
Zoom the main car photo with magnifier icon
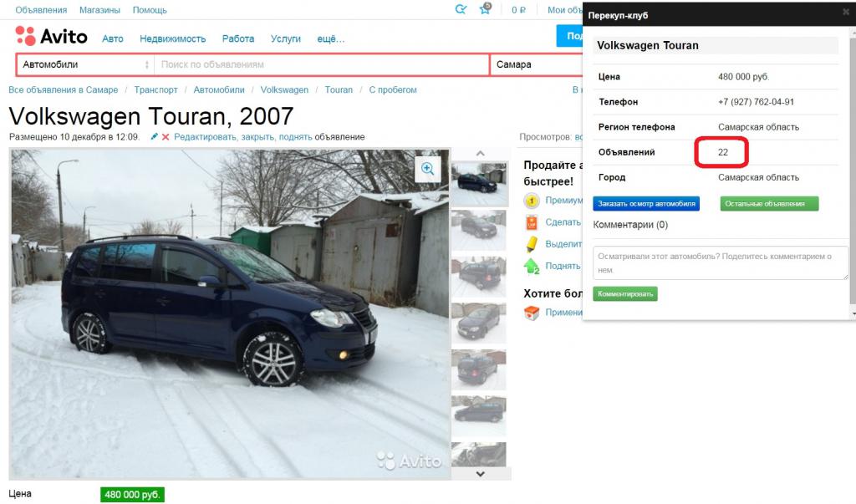[x=427, y=169]
